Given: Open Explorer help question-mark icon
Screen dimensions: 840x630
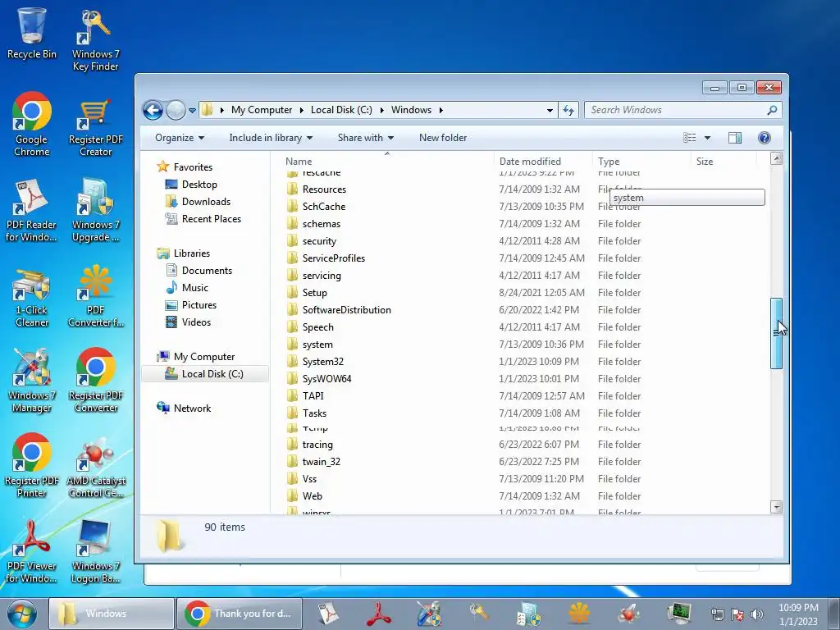Looking at the screenshot, I should pos(765,138).
